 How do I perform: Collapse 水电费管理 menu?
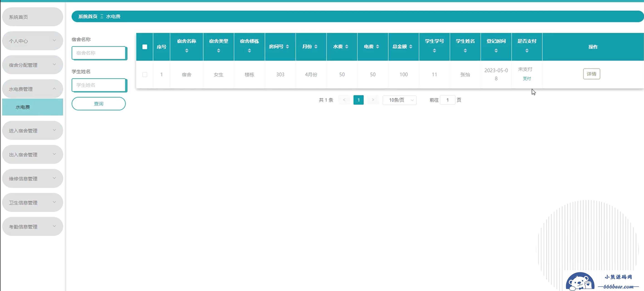[x=32, y=89]
